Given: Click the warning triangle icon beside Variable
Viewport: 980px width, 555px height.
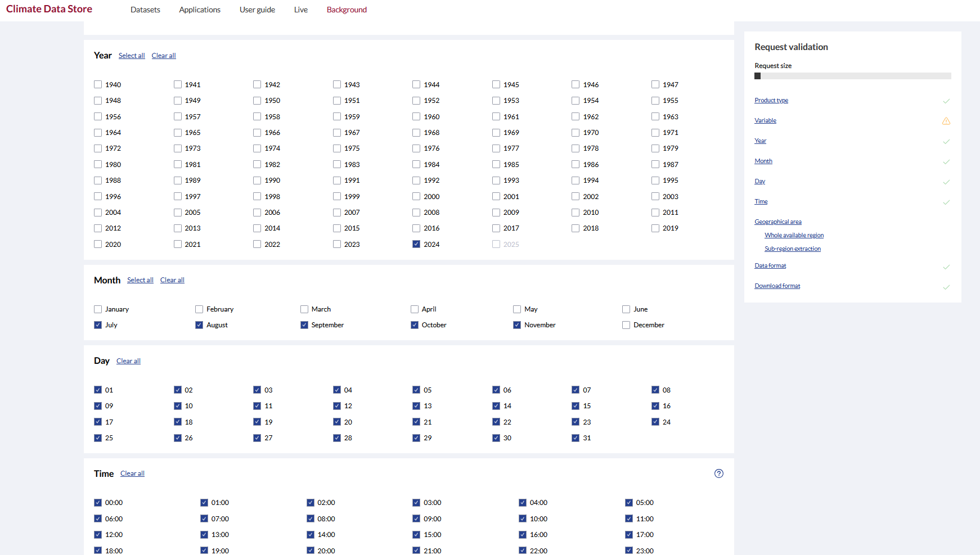Looking at the screenshot, I should pos(946,121).
